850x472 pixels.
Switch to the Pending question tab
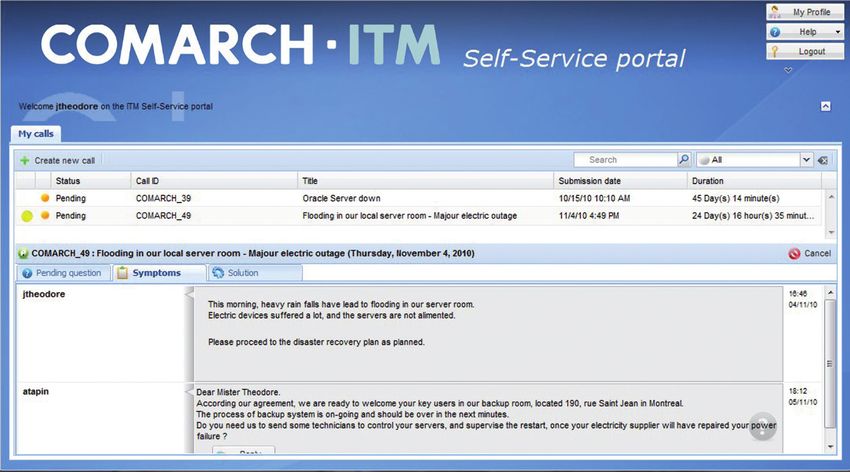pos(63,273)
